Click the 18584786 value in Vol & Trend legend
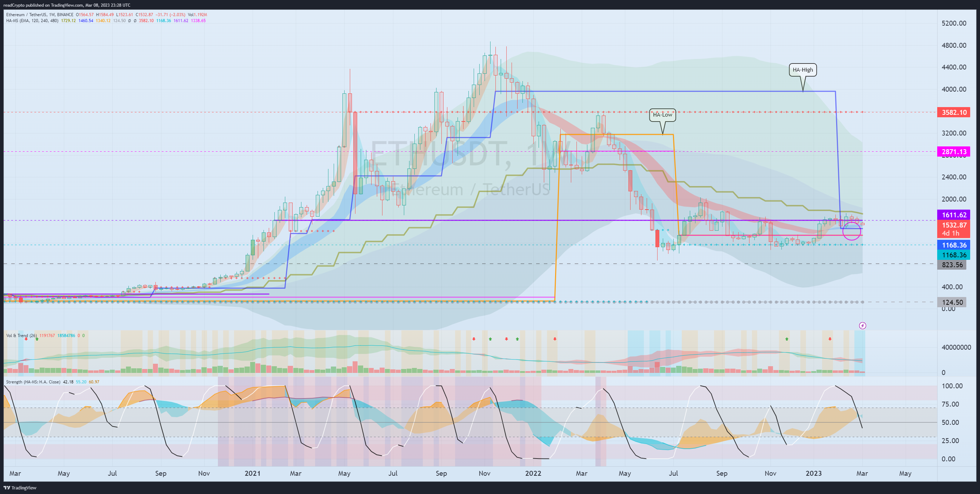This screenshot has height=494, width=980. 66,336
